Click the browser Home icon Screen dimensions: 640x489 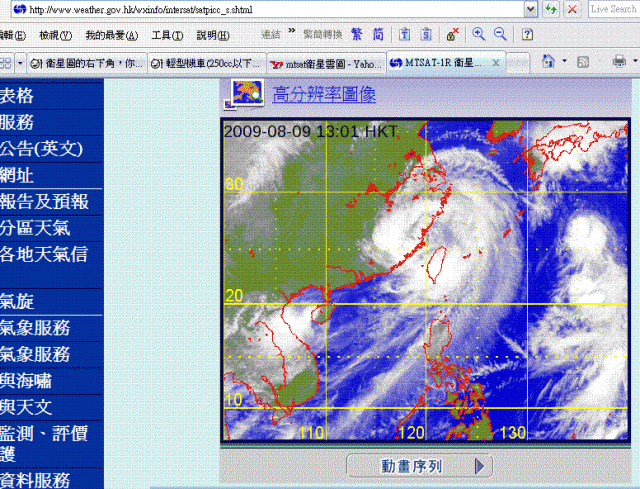(x=548, y=62)
